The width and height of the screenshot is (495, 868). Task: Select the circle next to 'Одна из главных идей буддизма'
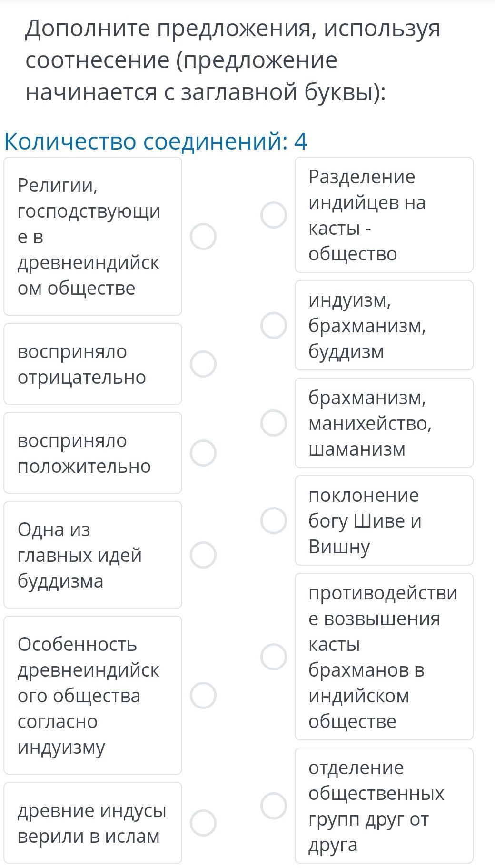(x=203, y=555)
